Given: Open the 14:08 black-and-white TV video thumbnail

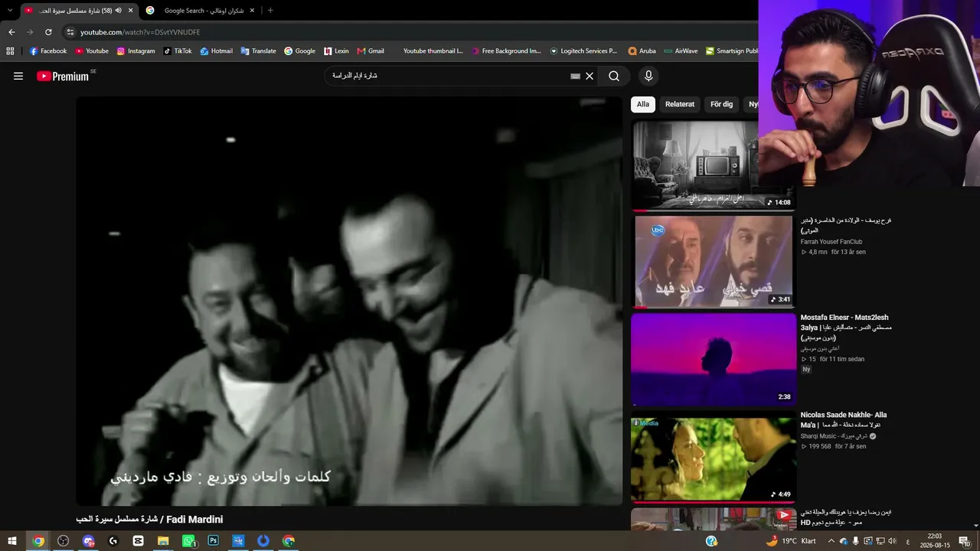Looking at the screenshot, I should coord(713,165).
